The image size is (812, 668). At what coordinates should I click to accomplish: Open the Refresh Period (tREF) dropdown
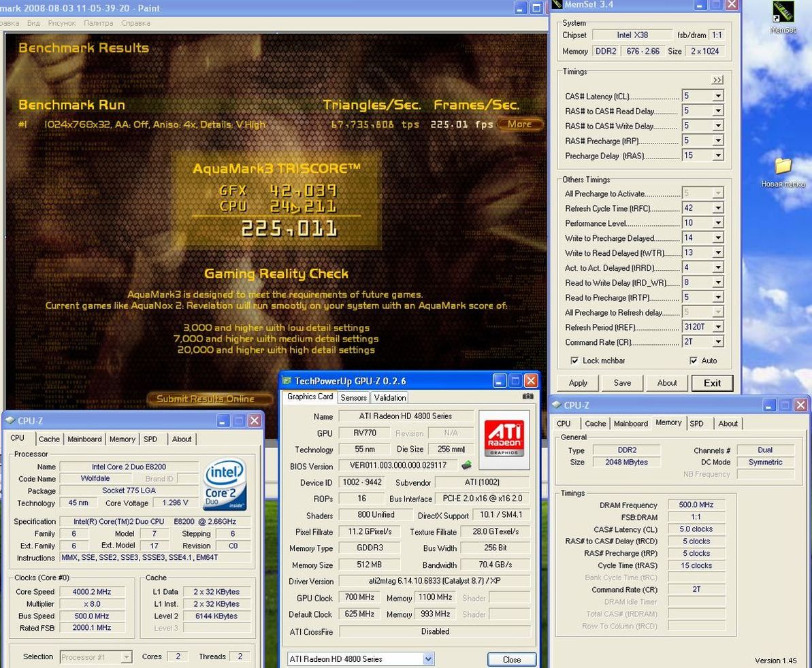click(x=718, y=327)
